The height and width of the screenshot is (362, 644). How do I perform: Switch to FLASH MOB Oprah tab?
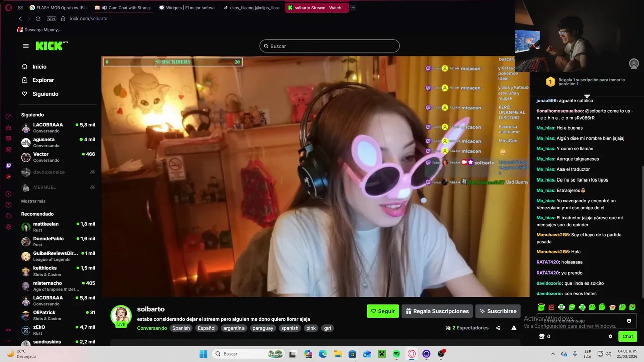pyautogui.click(x=58, y=8)
